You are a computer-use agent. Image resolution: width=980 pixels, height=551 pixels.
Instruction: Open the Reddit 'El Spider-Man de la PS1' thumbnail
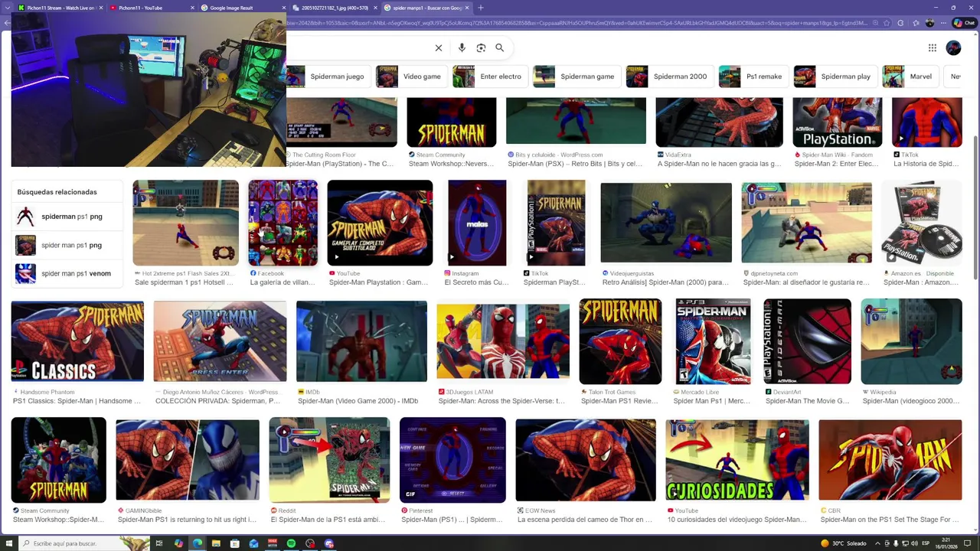point(329,460)
